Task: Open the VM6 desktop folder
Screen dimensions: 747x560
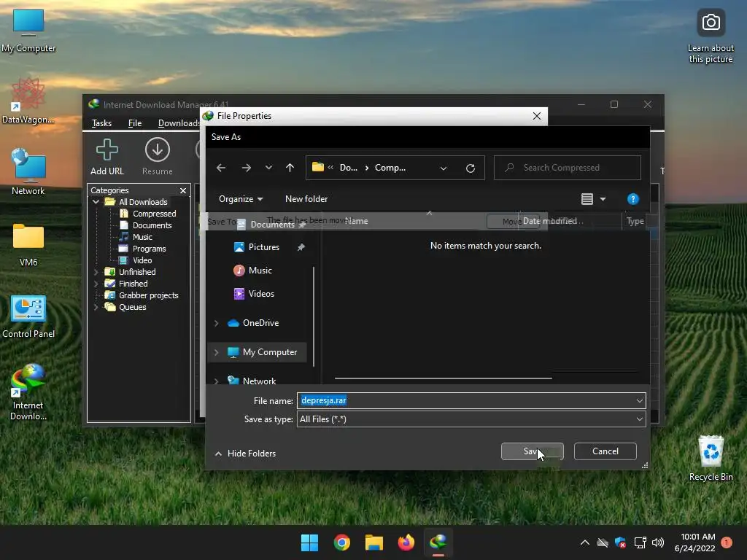Action: 28,244
